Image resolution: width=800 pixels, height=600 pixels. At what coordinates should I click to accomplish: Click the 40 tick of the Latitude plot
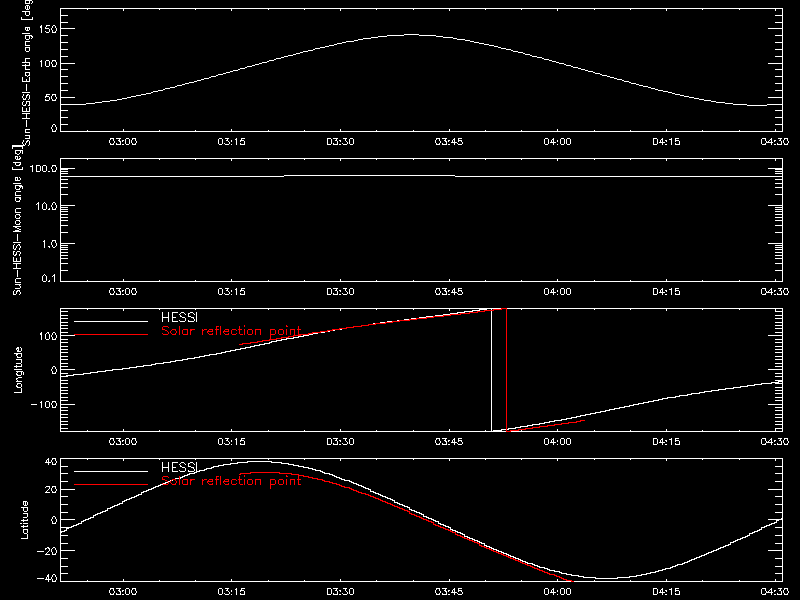click(x=51, y=462)
